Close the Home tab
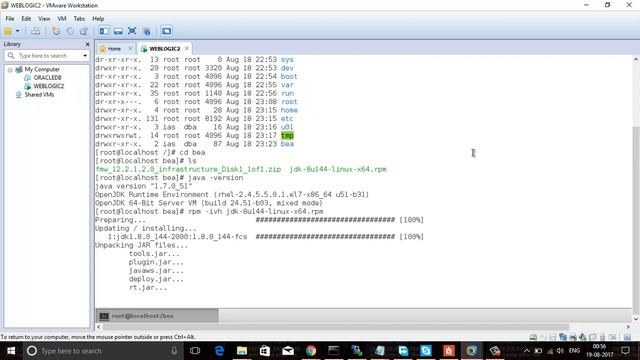 click(x=130, y=49)
